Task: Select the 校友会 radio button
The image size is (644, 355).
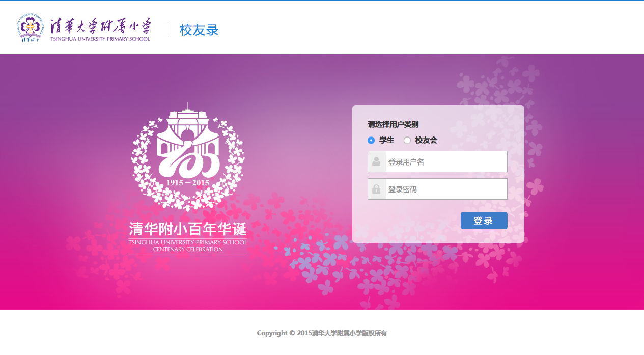Action: coord(407,140)
